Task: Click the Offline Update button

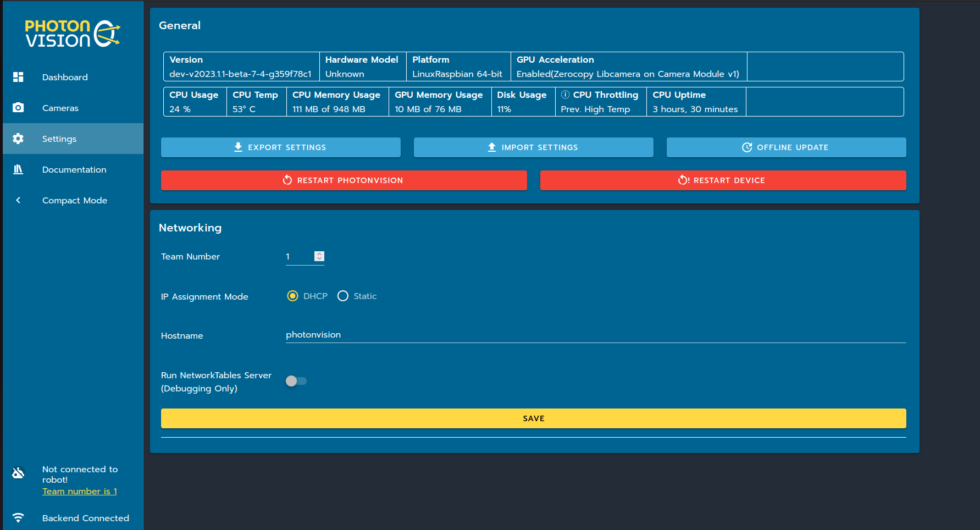Action: point(787,147)
